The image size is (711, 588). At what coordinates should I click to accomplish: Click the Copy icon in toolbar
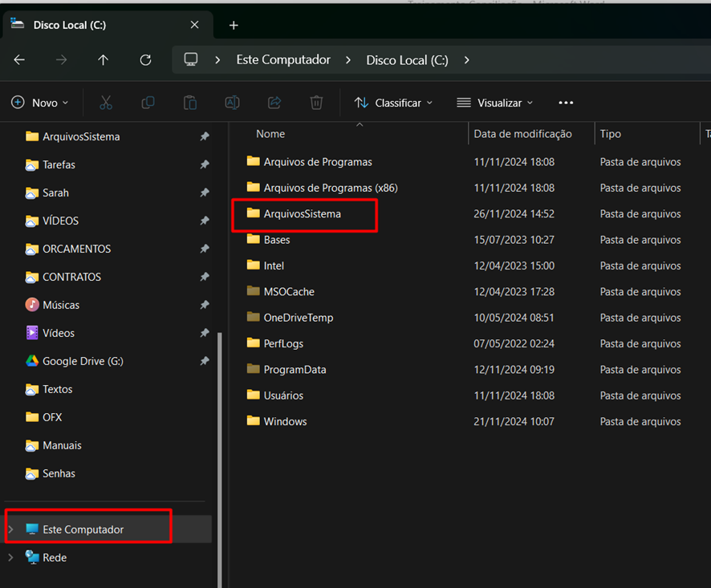[x=148, y=103]
